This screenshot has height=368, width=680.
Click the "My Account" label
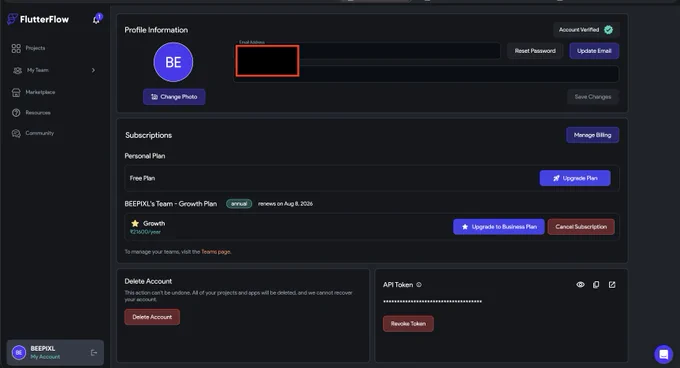pos(45,357)
